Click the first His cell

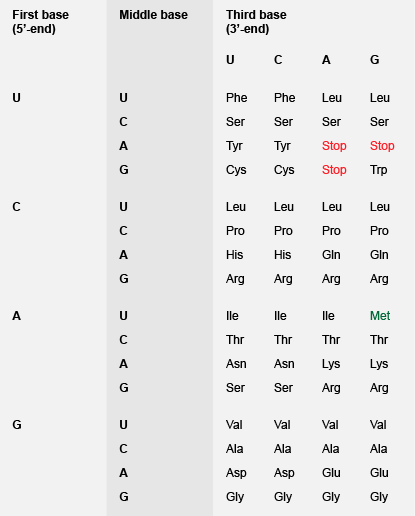(x=234, y=255)
